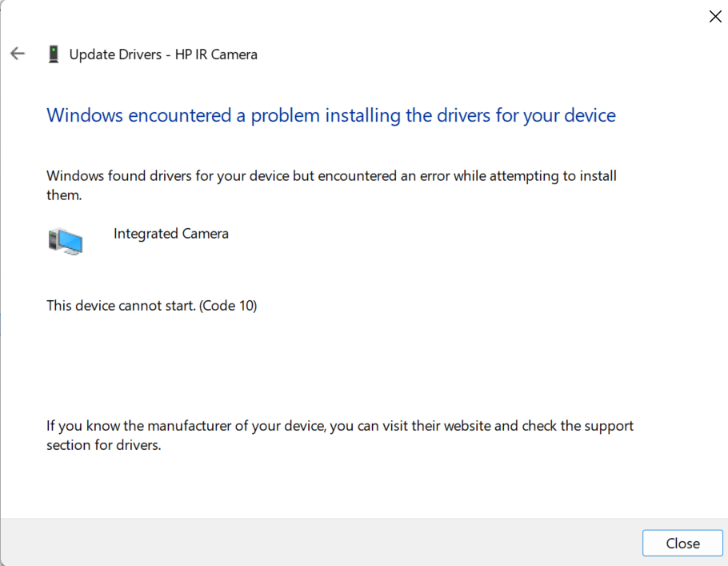Select the Integrated Camera label

(170, 233)
